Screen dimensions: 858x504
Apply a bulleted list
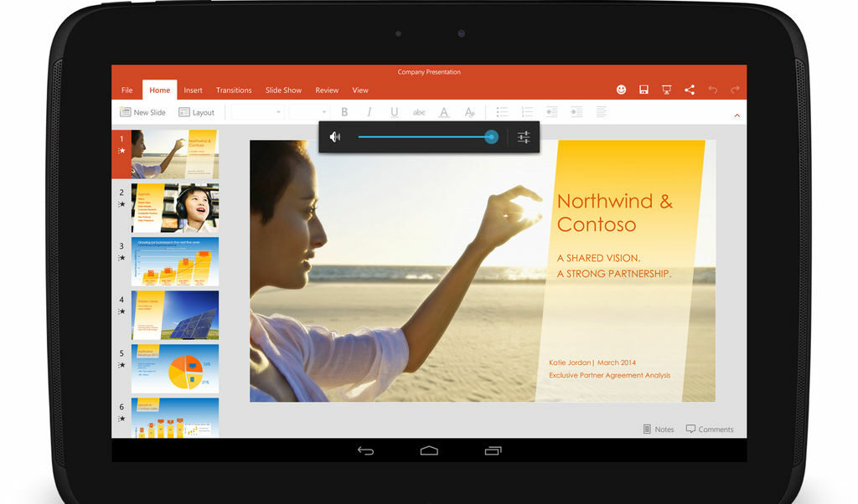coord(502,112)
